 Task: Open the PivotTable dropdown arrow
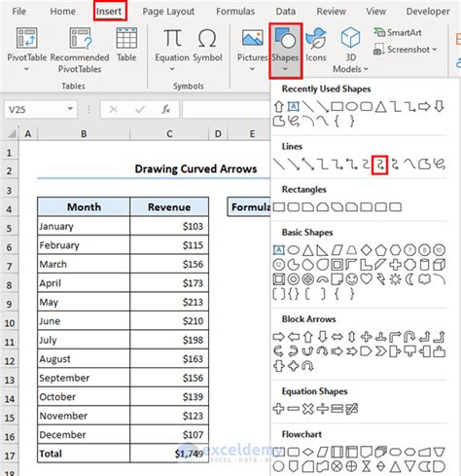26,69
